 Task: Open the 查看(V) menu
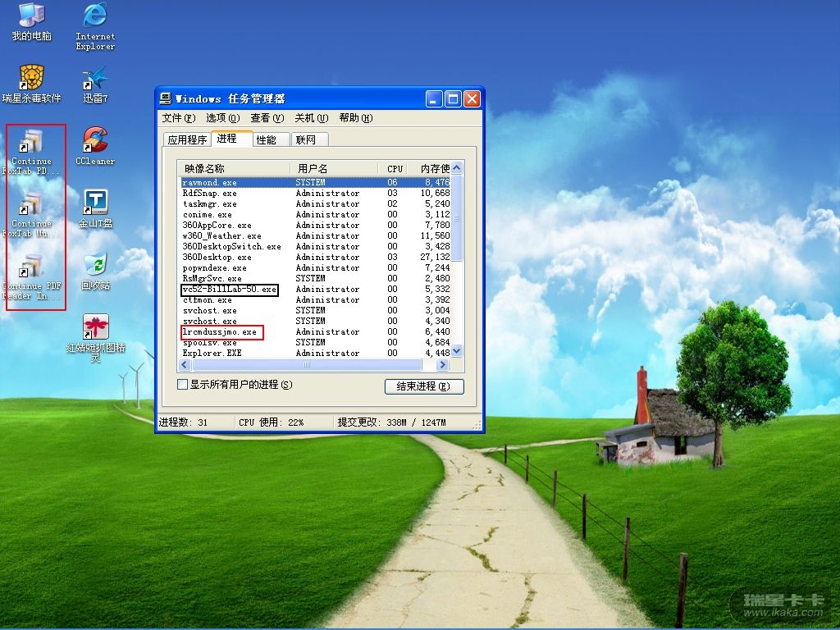(267, 118)
